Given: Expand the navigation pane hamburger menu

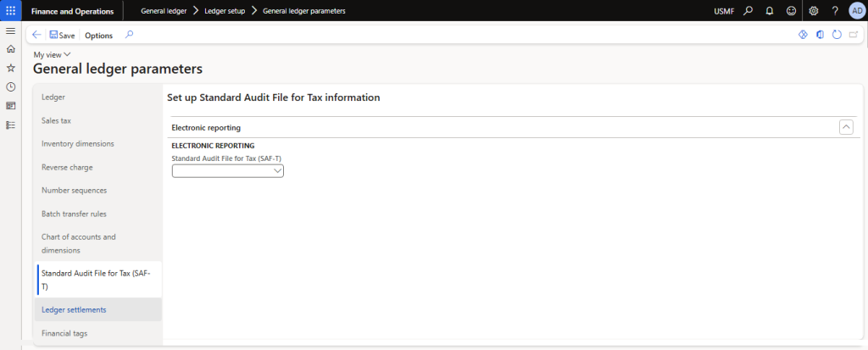Looking at the screenshot, I should click(x=11, y=31).
